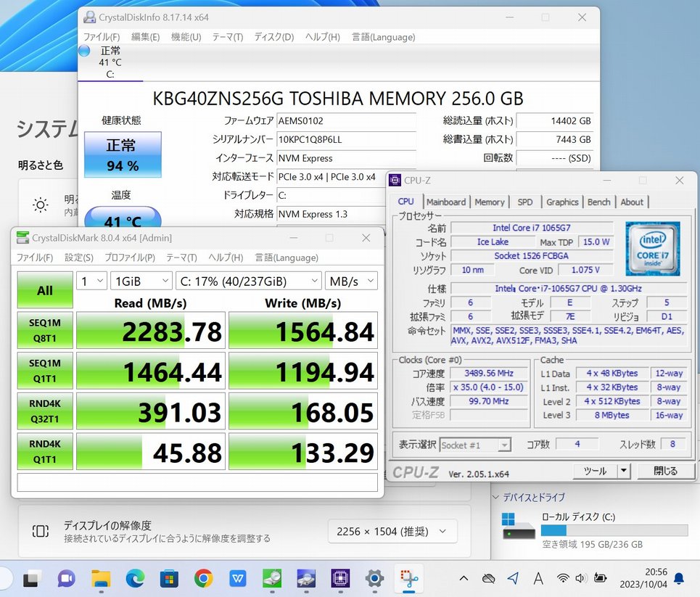Click the blue C: drive status circle

84,51
